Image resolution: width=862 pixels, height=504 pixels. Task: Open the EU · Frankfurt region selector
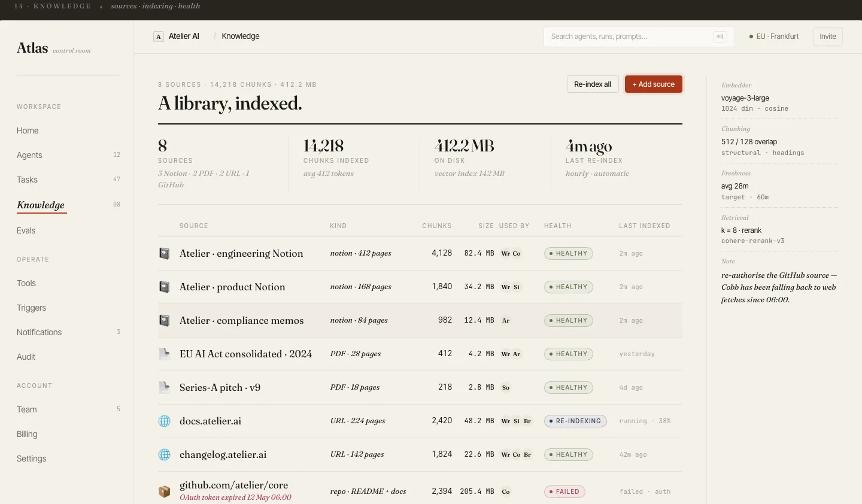[x=774, y=37]
